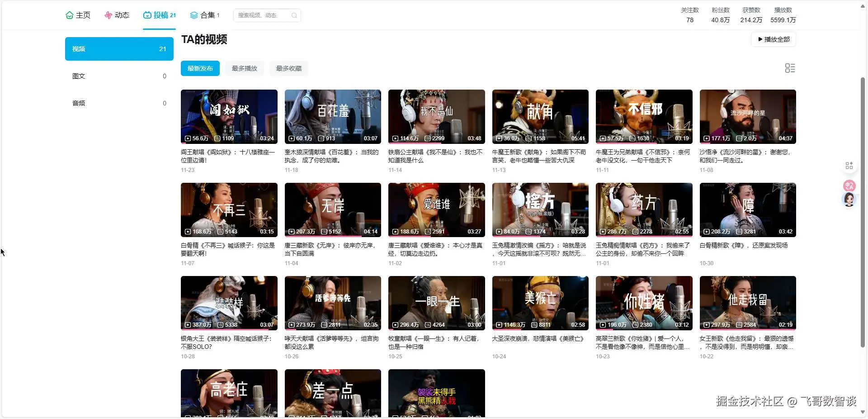
Task: Click the 播放全部 button
Action: point(774,39)
